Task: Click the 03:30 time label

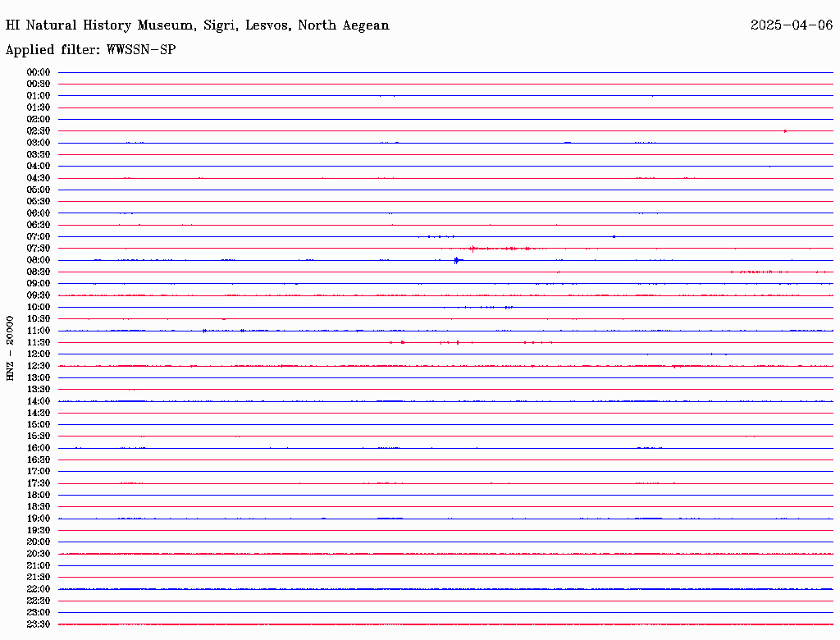Action: point(39,154)
